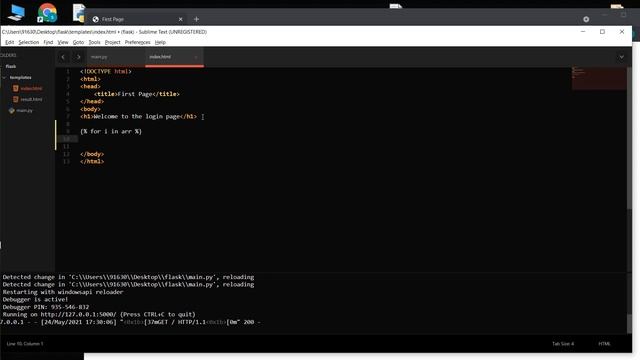Click the closing </body> tag line

92,154
